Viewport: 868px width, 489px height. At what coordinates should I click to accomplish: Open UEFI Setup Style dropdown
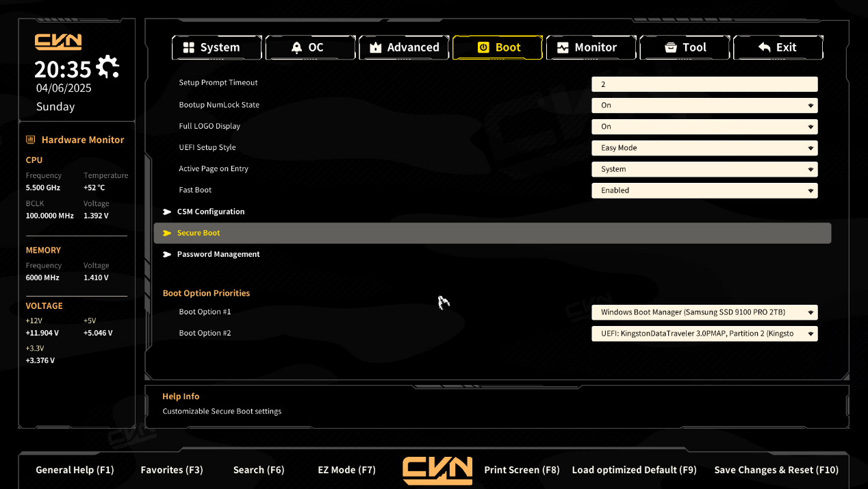tap(704, 148)
